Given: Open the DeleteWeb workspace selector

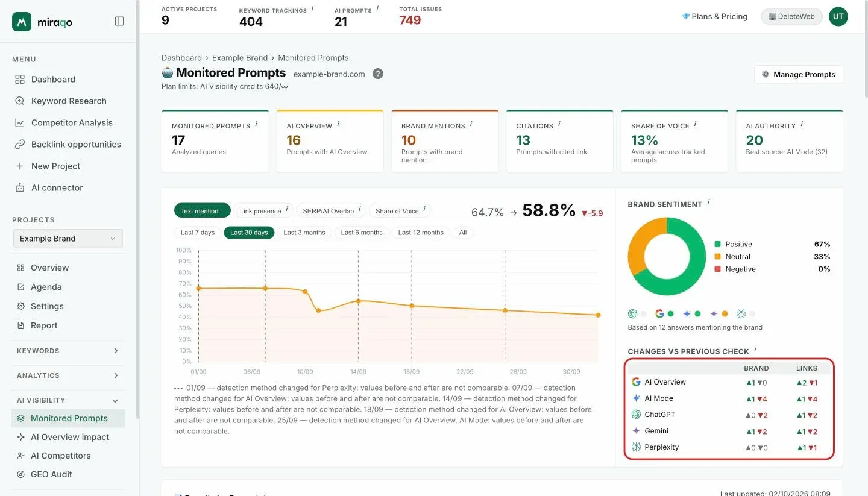Looking at the screenshot, I should (x=791, y=17).
